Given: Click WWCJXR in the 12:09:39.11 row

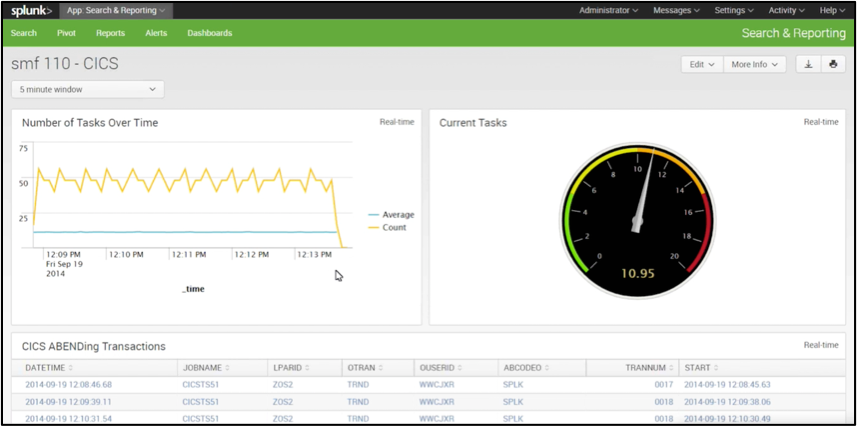Looking at the screenshot, I should tap(437, 402).
